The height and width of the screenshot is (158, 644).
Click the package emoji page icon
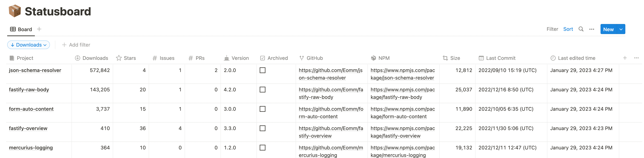(x=15, y=11)
